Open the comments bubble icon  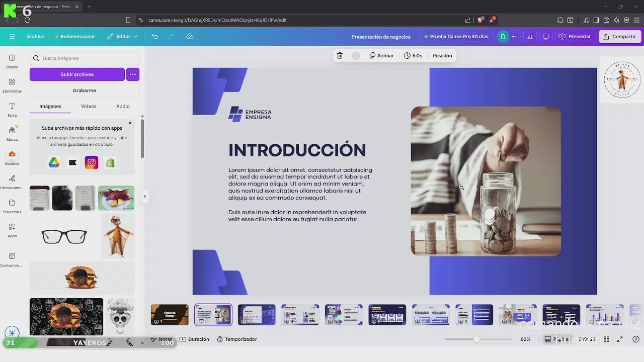(x=546, y=37)
